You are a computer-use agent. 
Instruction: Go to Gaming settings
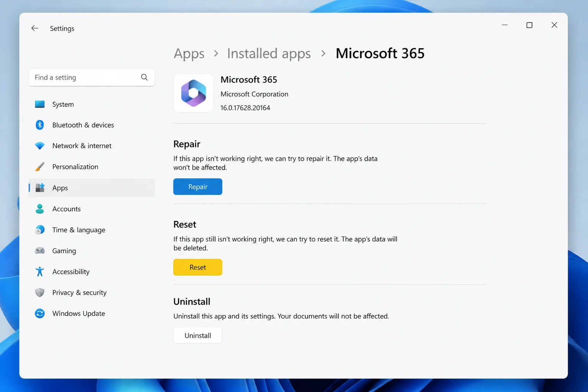(92, 251)
